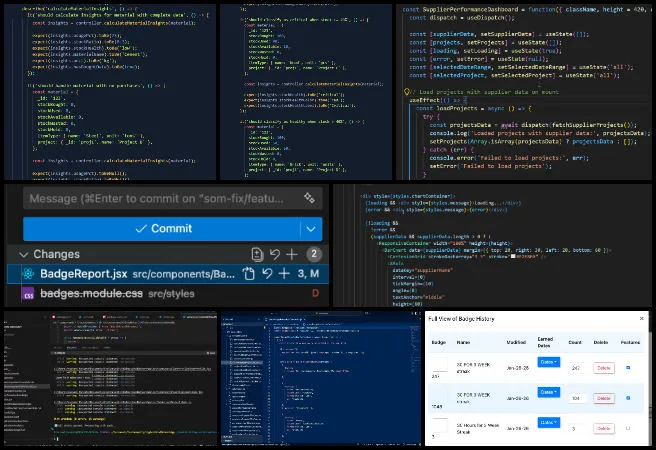656x450 pixels.
Task: Click the Count field showing 3
Action: point(577,428)
